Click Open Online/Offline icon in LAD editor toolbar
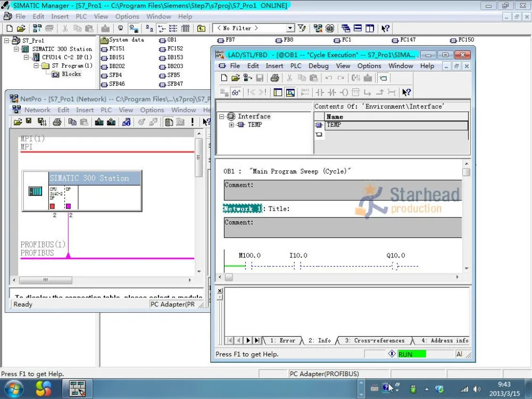The image size is (532, 399). coord(248,78)
